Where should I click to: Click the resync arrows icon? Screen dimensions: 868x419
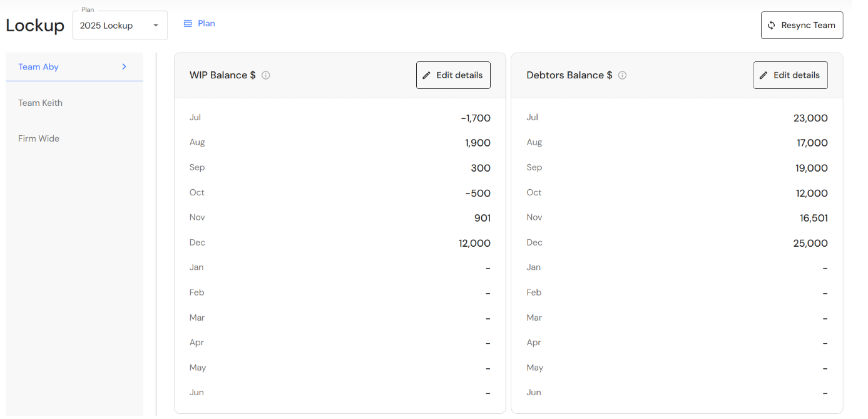772,26
